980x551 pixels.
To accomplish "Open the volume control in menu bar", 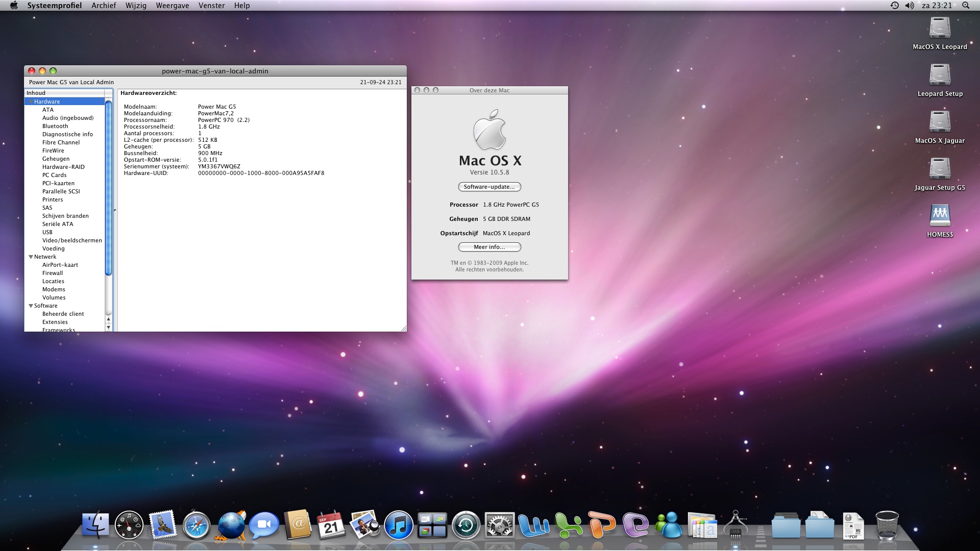I will tap(910, 6).
